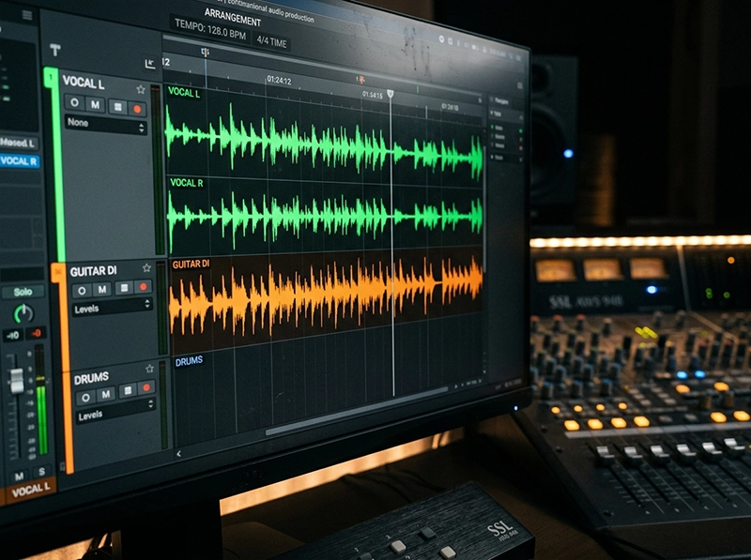Open the hamburger menu icon in left panel
This screenshot has height=560, width=751.
click(27, 15)
